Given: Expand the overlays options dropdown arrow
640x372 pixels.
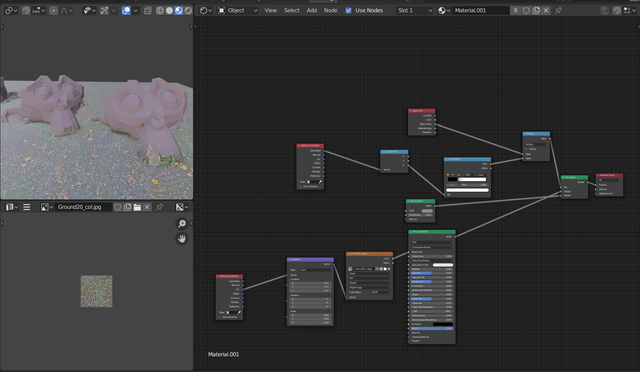Looking at the screenshot, I should pyautogui.click(x=136, y=11).
